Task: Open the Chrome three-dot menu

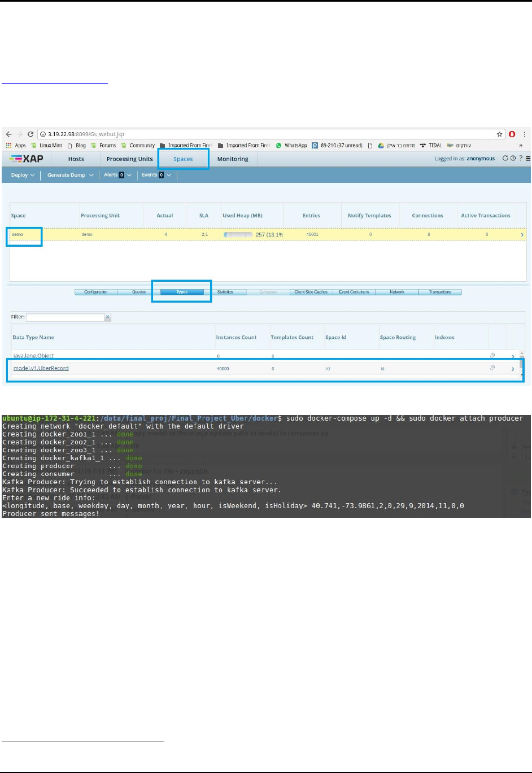Action: (525, 134)
